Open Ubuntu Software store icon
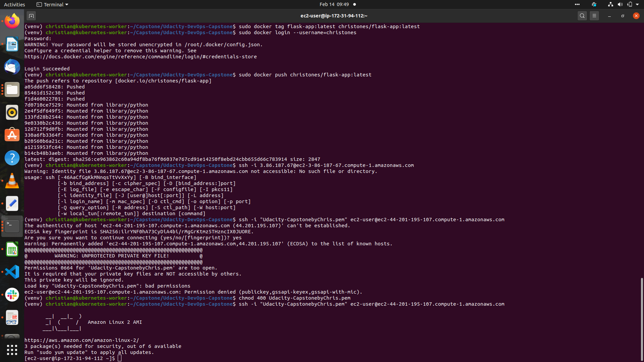Screen dimensions: 644x362 coord(12,135)
